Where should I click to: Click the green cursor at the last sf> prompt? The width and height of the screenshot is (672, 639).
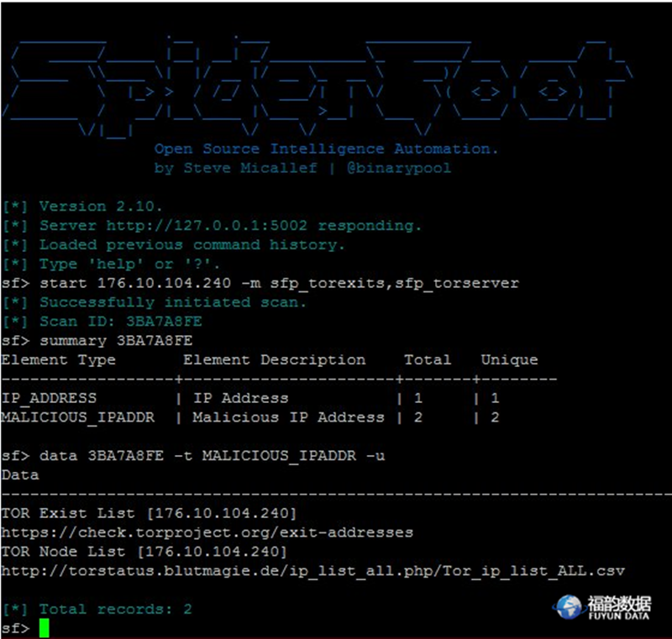(x=45, y=628)
